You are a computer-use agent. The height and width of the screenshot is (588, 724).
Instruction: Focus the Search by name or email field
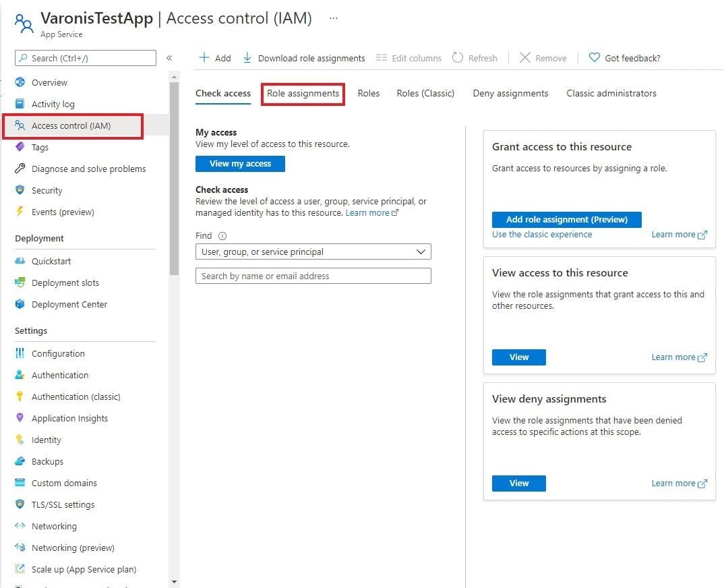tap(313, 276)
